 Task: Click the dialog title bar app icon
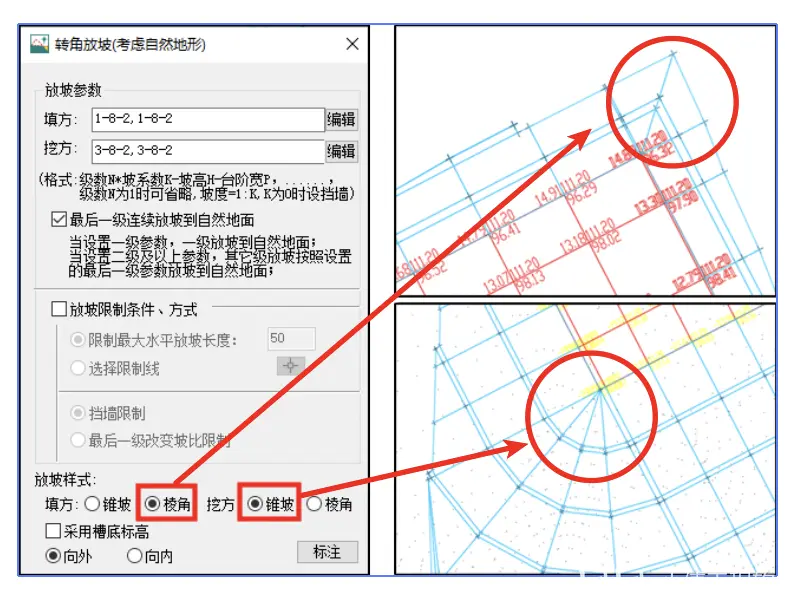(x=40, y=44)
